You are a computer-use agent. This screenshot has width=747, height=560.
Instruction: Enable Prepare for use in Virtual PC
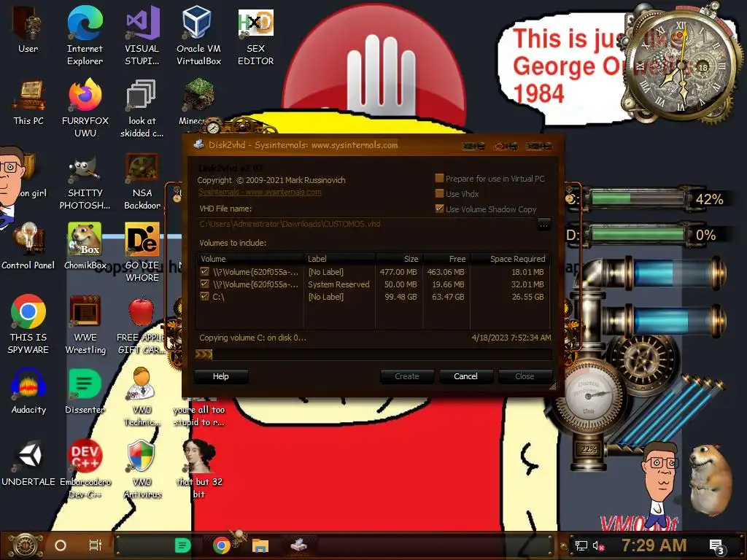[x=439, y=179]
